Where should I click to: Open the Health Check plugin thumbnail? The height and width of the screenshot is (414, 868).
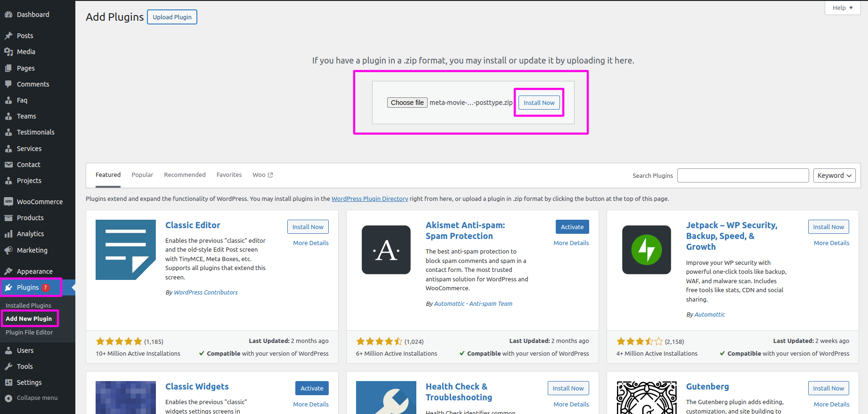(x=386, y=398)
